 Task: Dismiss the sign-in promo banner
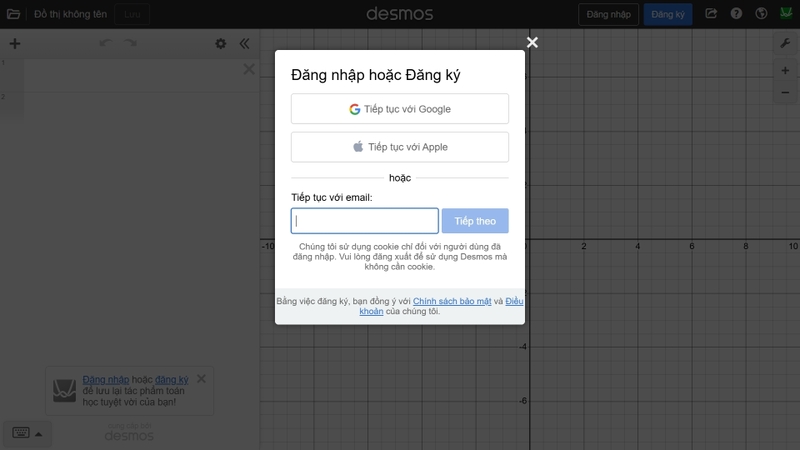202,379
